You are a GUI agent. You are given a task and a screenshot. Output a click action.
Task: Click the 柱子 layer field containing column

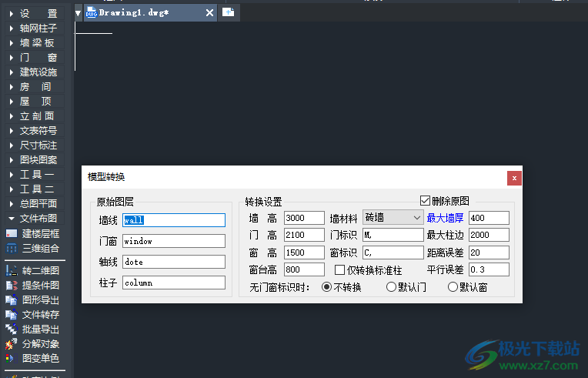pyautogui.click(x=174, y=283)
